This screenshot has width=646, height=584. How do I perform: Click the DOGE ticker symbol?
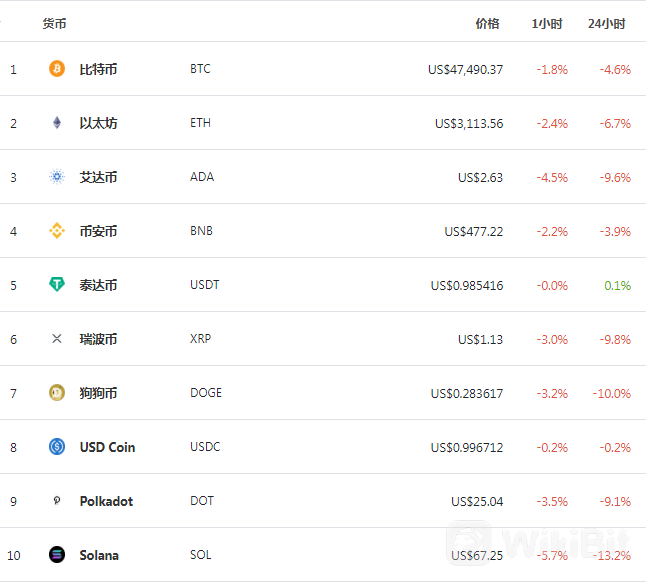coord(206,392)
